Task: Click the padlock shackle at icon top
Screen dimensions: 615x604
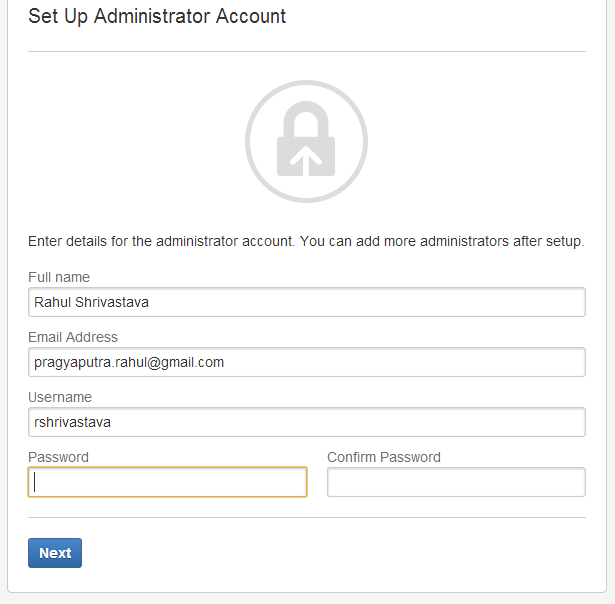Action: [x=306, y=118]
